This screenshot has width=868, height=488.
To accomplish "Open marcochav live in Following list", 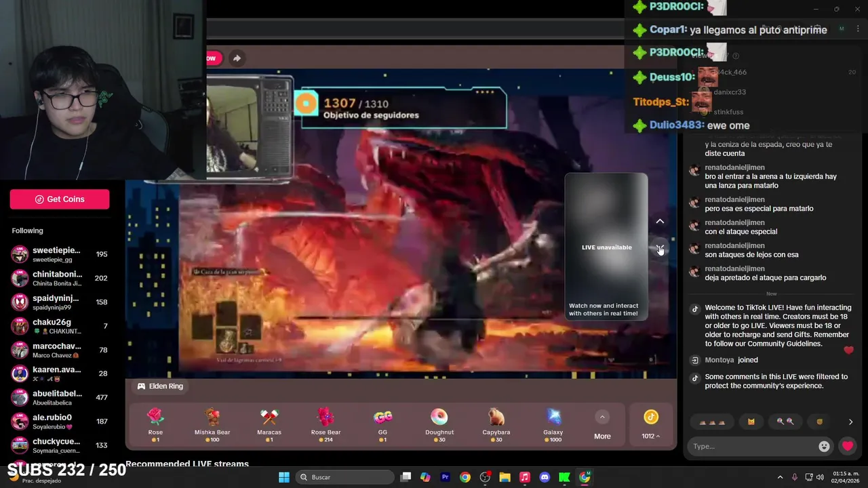I will click(60, 350).
